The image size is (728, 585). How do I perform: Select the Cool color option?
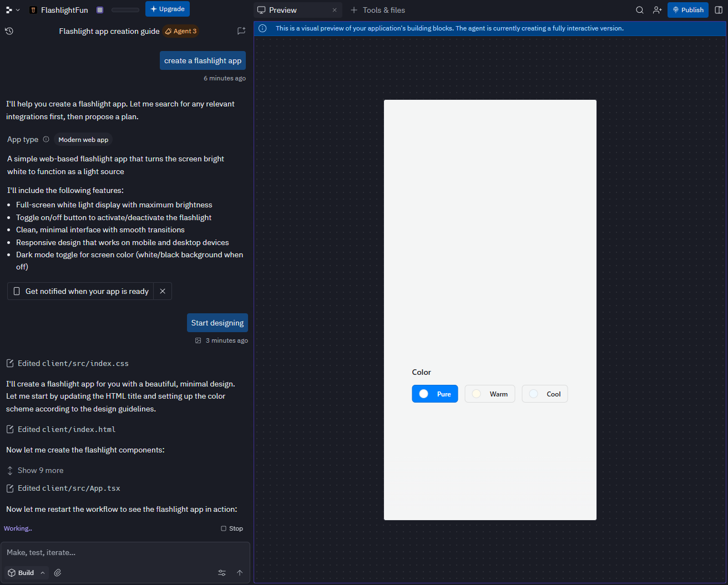point(544,394)
